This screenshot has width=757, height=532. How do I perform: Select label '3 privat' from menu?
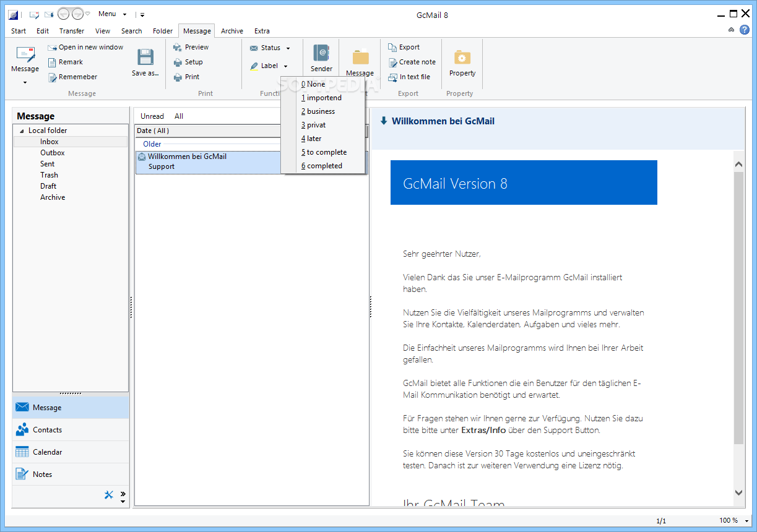[322, 125]
